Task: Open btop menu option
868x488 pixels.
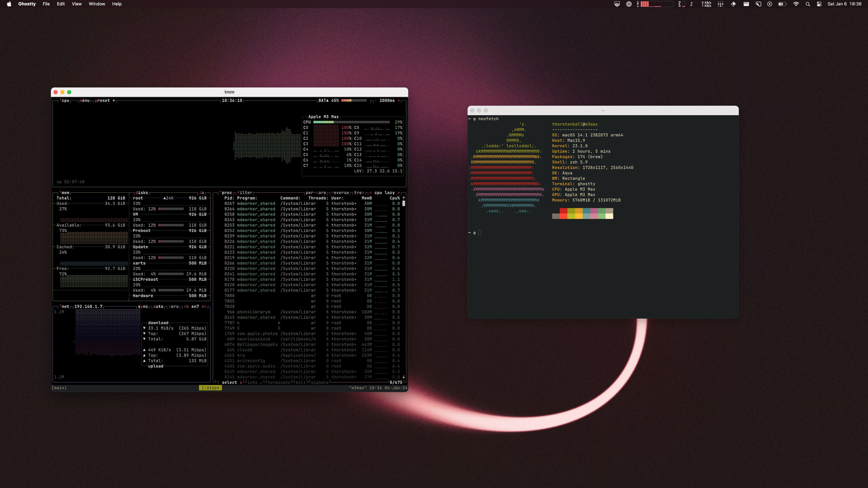Action: [x=84, y=100]
